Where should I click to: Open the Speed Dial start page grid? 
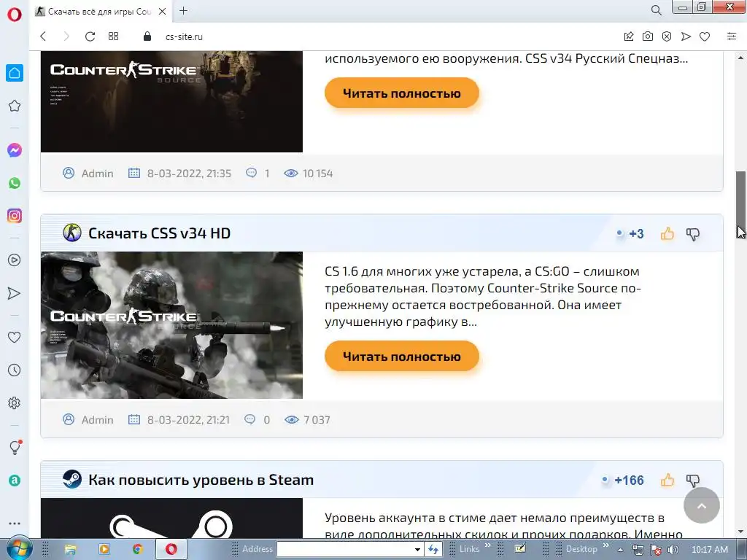coord(113,36)
